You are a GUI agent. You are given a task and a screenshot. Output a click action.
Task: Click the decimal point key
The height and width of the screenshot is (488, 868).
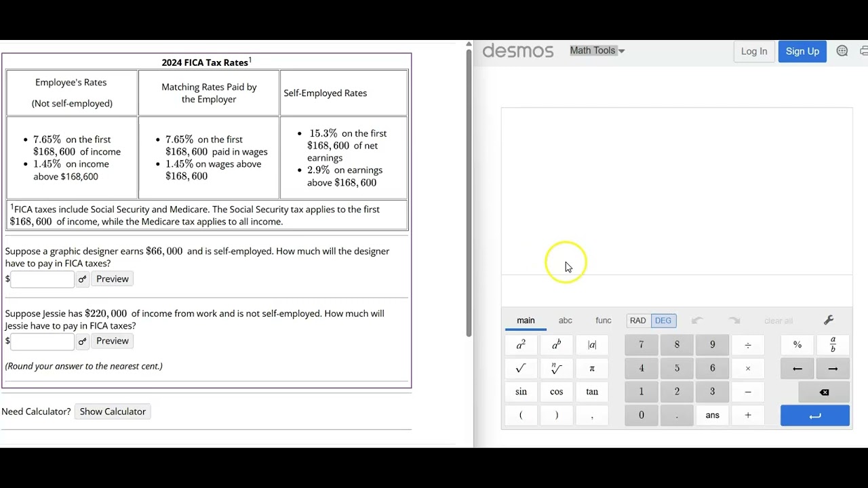tap(677, 415)
